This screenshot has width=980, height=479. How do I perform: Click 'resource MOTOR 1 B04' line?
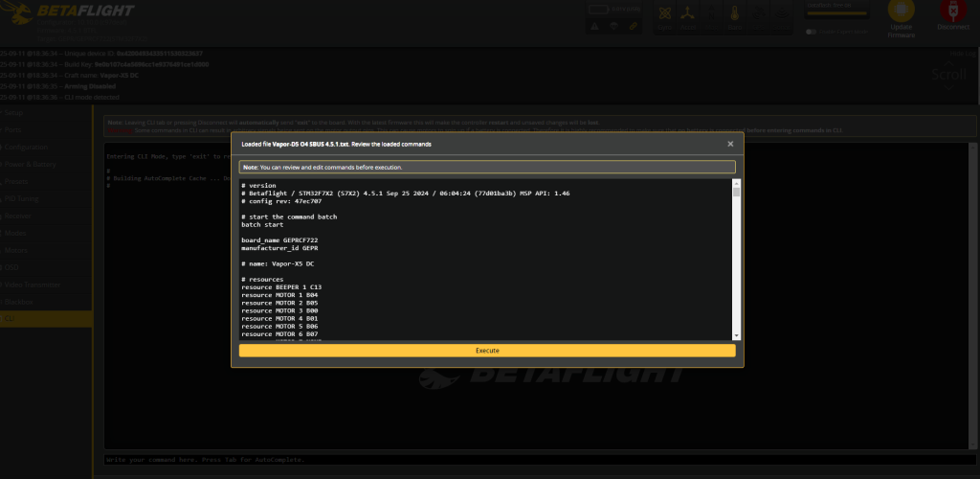point(279,294)
